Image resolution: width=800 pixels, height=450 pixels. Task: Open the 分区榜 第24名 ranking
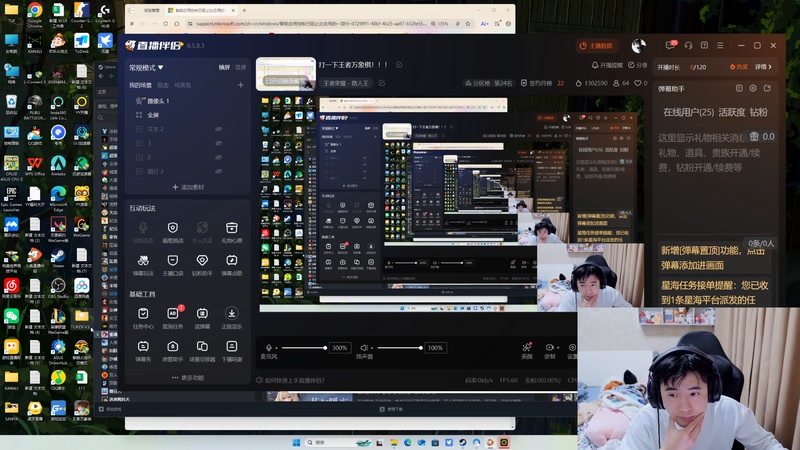pos(488,83)
